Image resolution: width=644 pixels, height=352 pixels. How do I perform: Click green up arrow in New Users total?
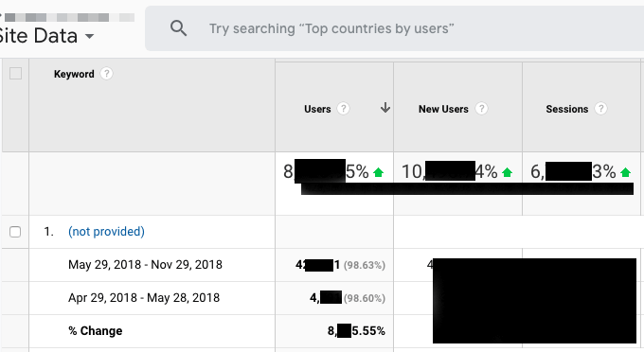[507, 173]
